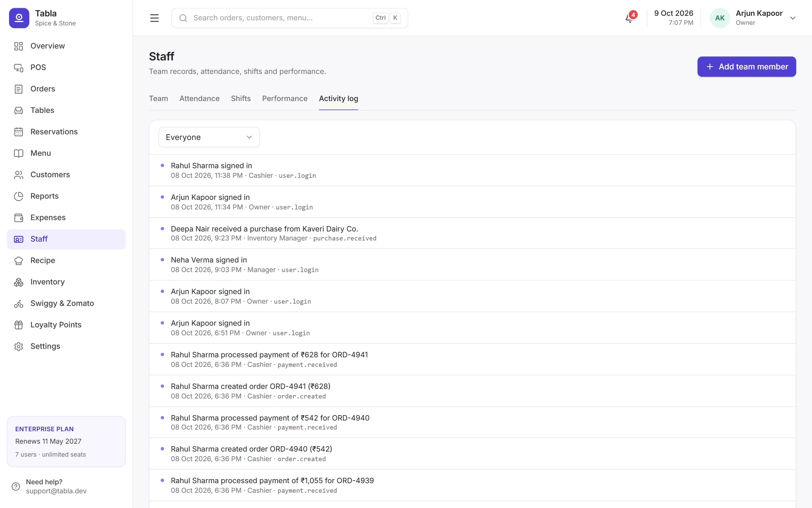This screenshot has width=812, height=508.
Task: Switch to the Attendance tab
Action: [199, 98]
